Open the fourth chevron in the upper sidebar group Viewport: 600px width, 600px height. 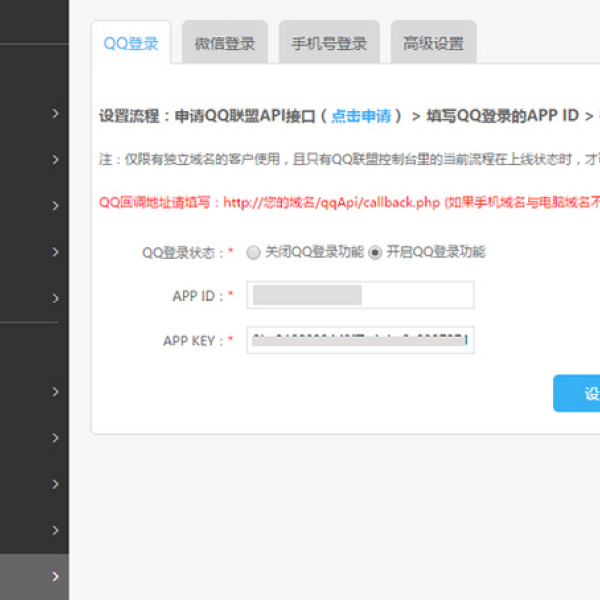(x=56, y=252)
